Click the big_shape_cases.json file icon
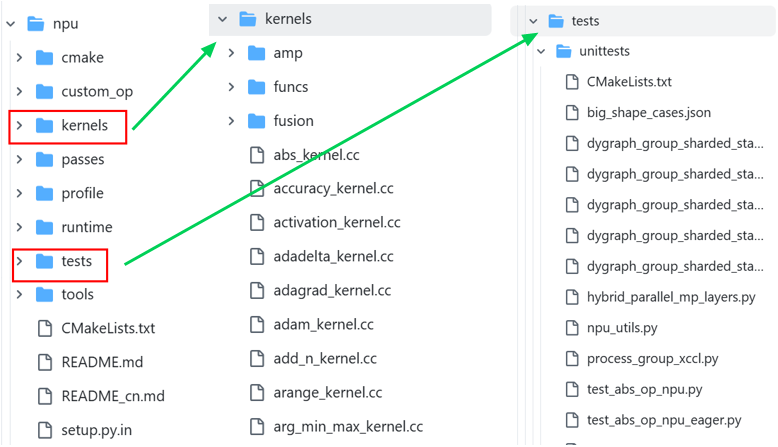This screenshot has height=447, width=778. pos(572,113)
